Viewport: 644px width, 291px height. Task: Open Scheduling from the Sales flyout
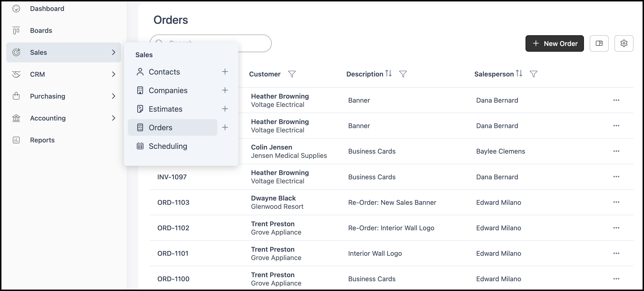point(168,146)
